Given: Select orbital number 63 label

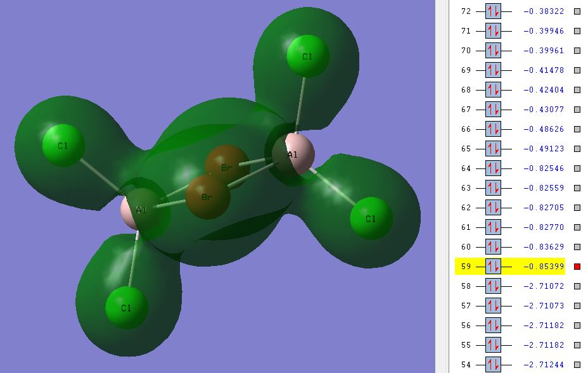Looking at the screenshot, I should pos(466,188).
